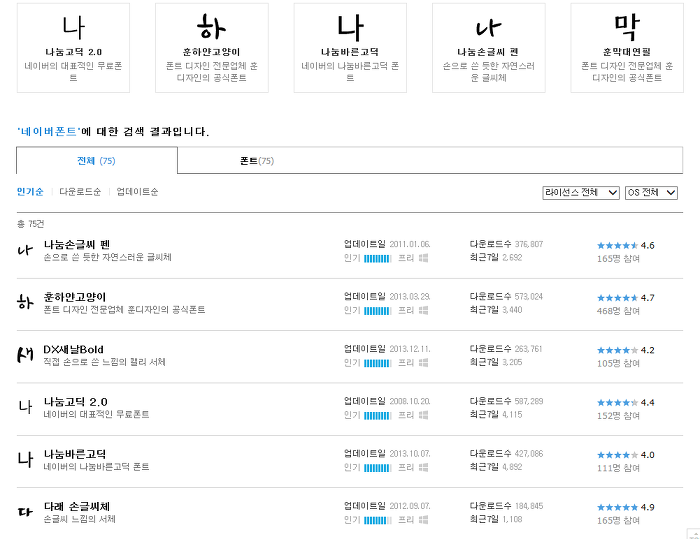Click the 105명 참여 text
This screenshot has height=539, width=700.
click(618, 363)
